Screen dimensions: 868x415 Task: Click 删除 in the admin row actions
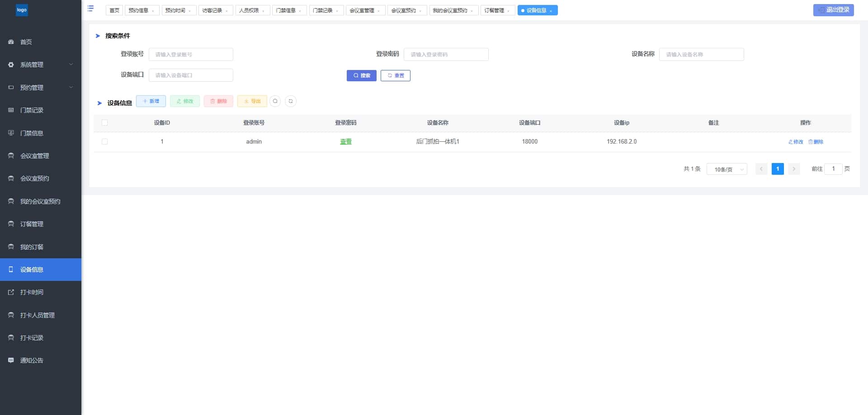tap(816, 142)
